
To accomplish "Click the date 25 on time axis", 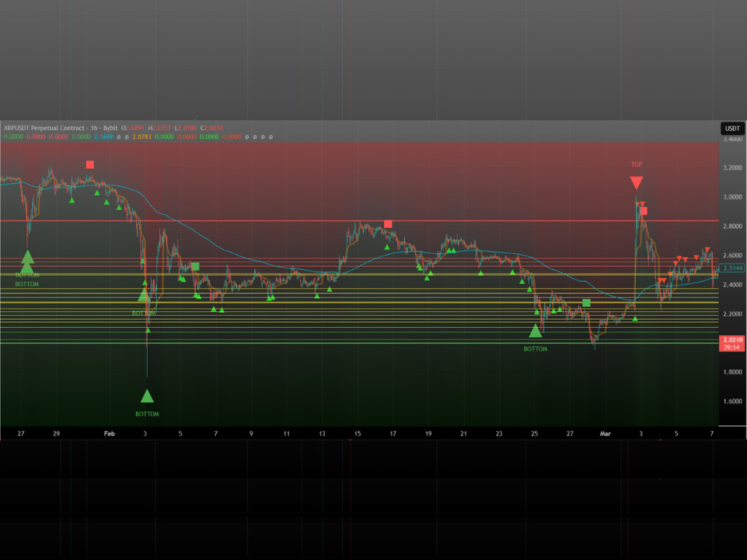I will coord(535,433).
